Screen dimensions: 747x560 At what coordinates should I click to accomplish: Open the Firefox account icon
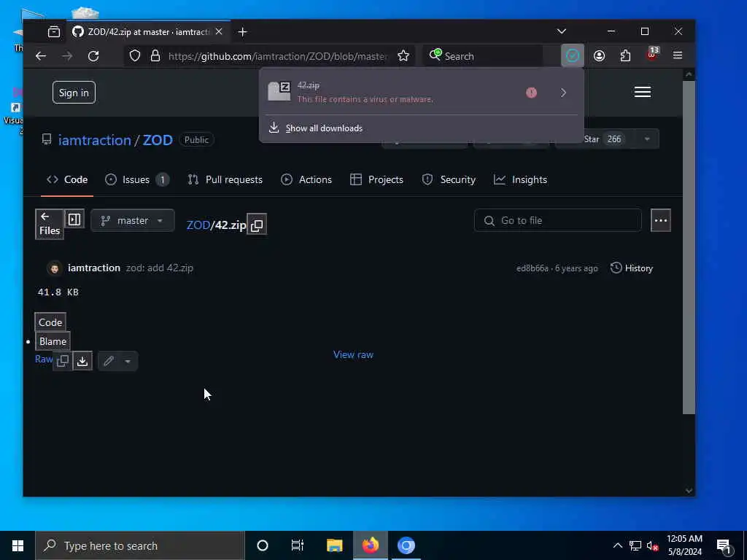[600, 55]
